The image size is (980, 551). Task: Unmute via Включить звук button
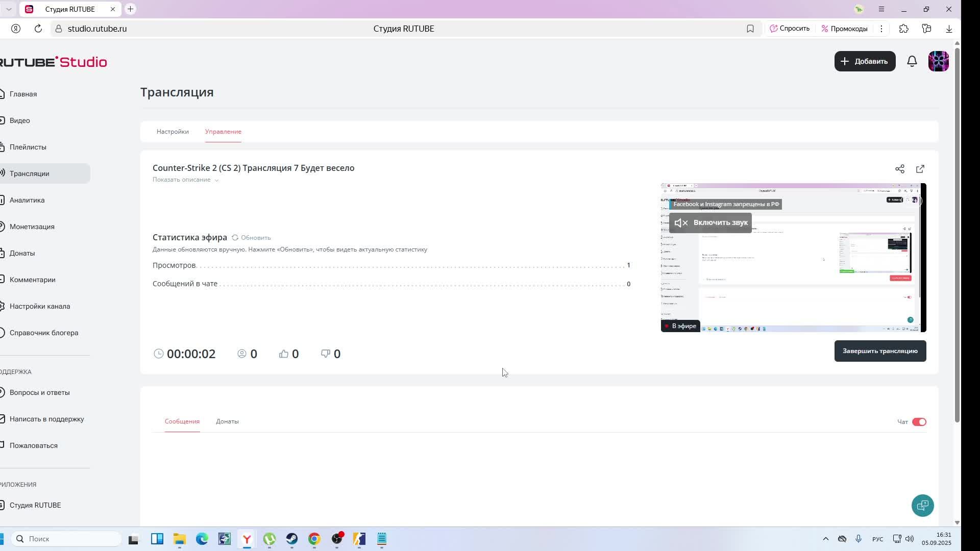[x=710, y=223]
